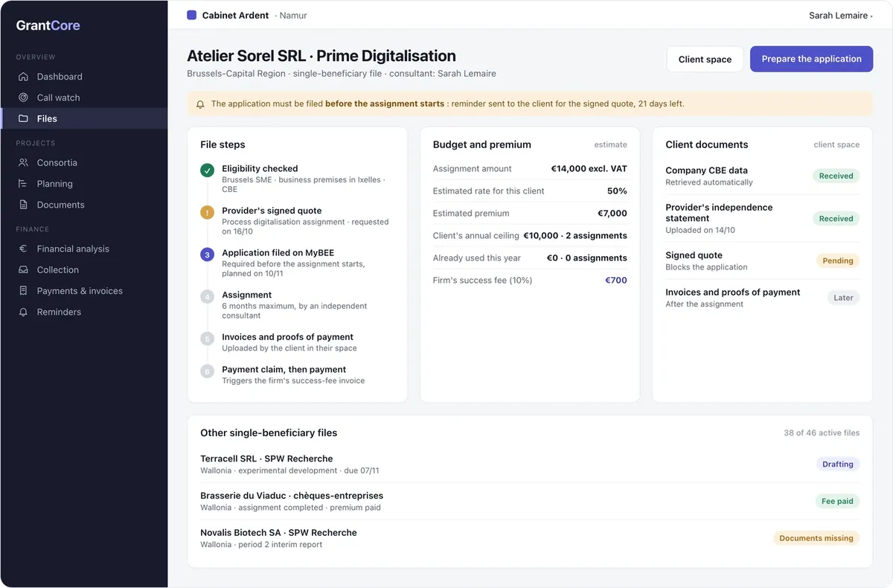Click the Eligibility checked step title

pos(260,169)
